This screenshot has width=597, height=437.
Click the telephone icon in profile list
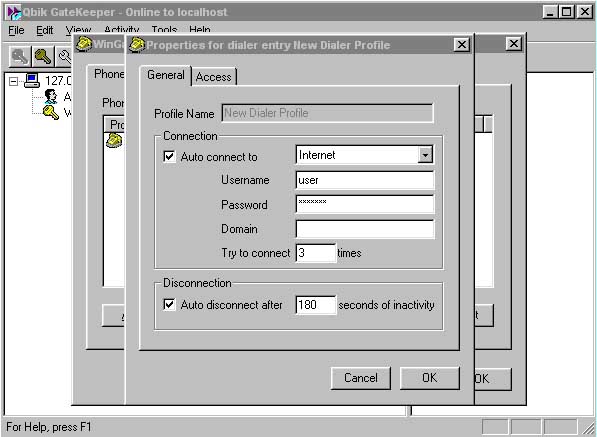point(114,140)
